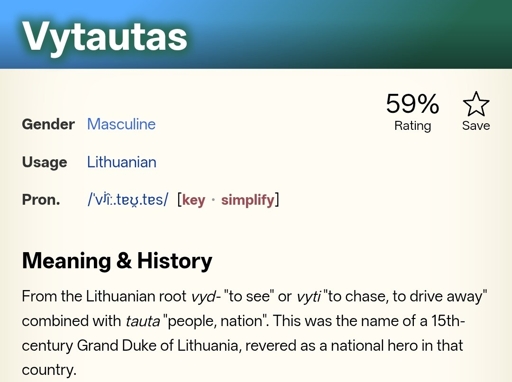This screenshot has height=382, width=512.
Task: Click the italic word vyti in description
Action: coord(309,296)
